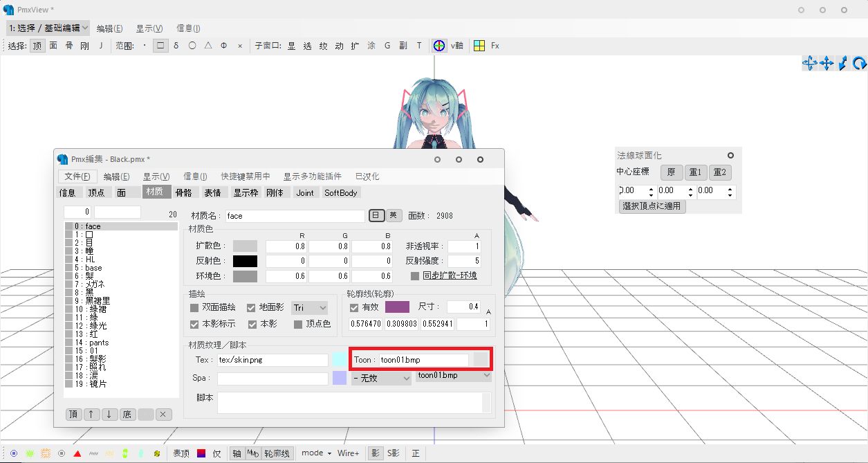Screen dimensions: 868x463
Task: Open the toon01.bmp shared toon dropdown
Action: pyautogui.click(x=454, y=375)
